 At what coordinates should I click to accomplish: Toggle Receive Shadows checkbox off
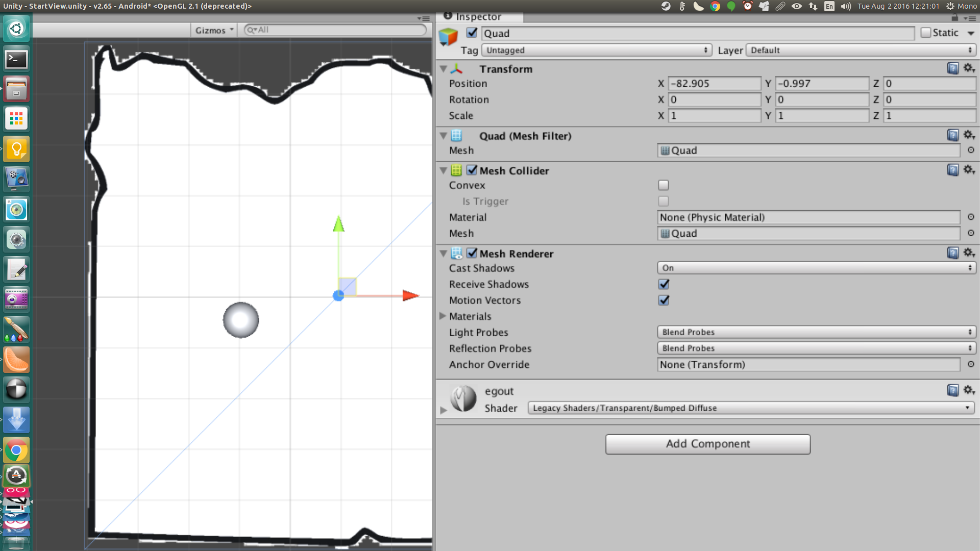coord(664,283)
